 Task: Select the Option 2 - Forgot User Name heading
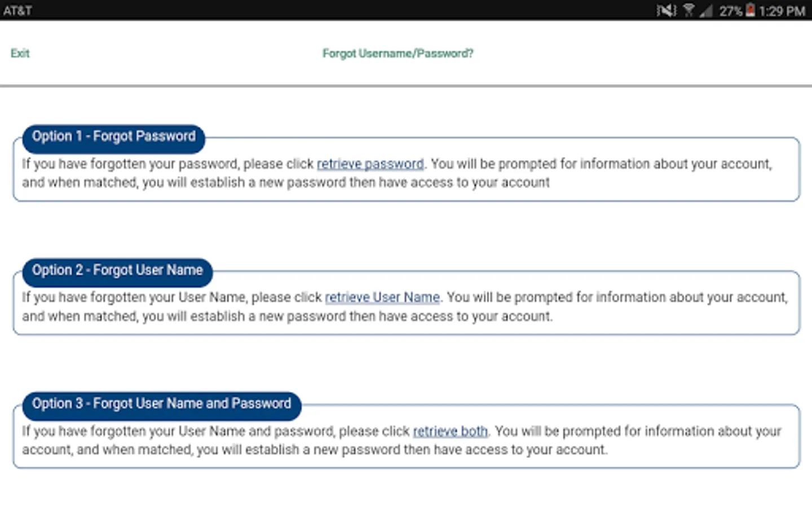pyautogui.click(x=117, y=270)
